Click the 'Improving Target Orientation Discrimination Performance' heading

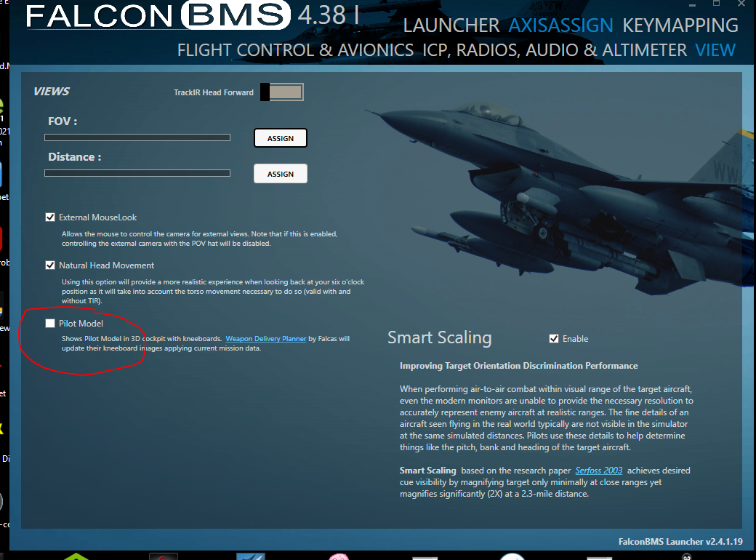pyautogui.click(x=519, y=366)
